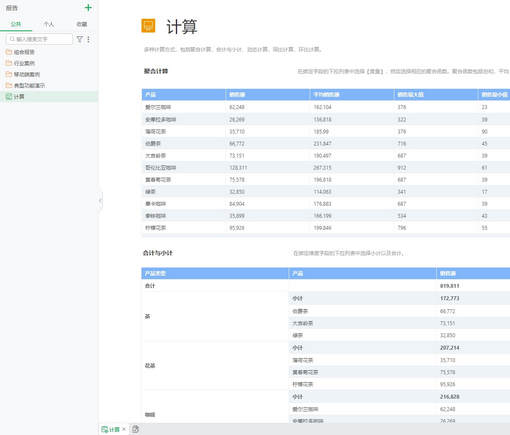Click the 销售最大值 column header

pos(436,95)
